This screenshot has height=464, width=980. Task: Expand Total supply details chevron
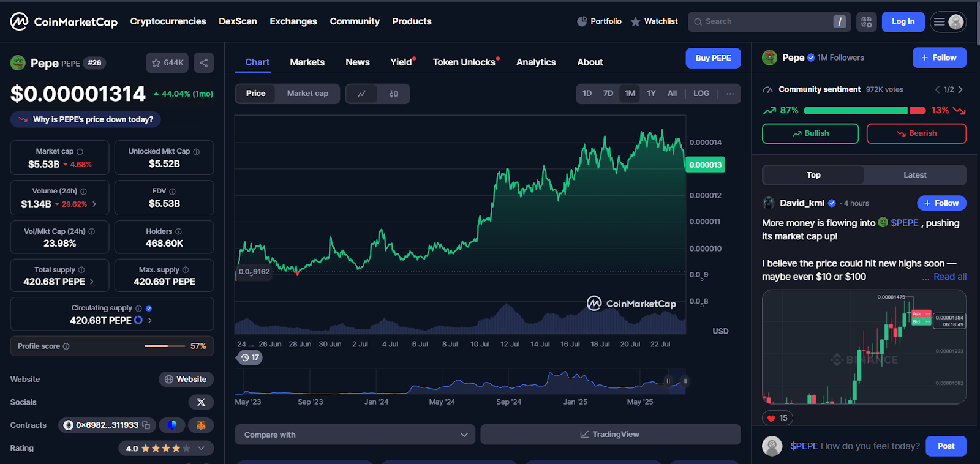click(x=92, y=282)
